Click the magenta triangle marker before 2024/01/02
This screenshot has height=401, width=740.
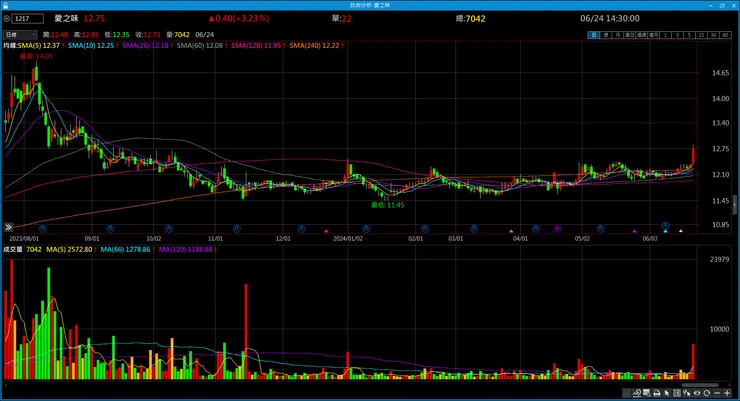[x=326, y=231]
